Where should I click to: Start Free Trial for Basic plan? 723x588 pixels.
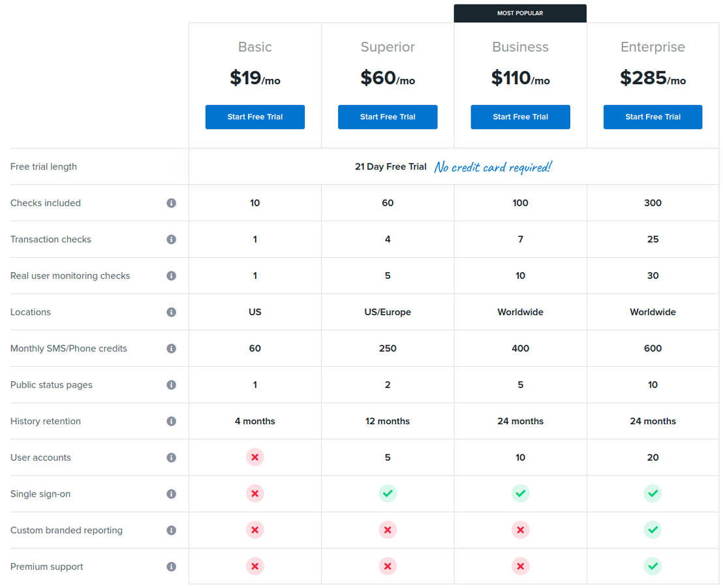[254, 117]
